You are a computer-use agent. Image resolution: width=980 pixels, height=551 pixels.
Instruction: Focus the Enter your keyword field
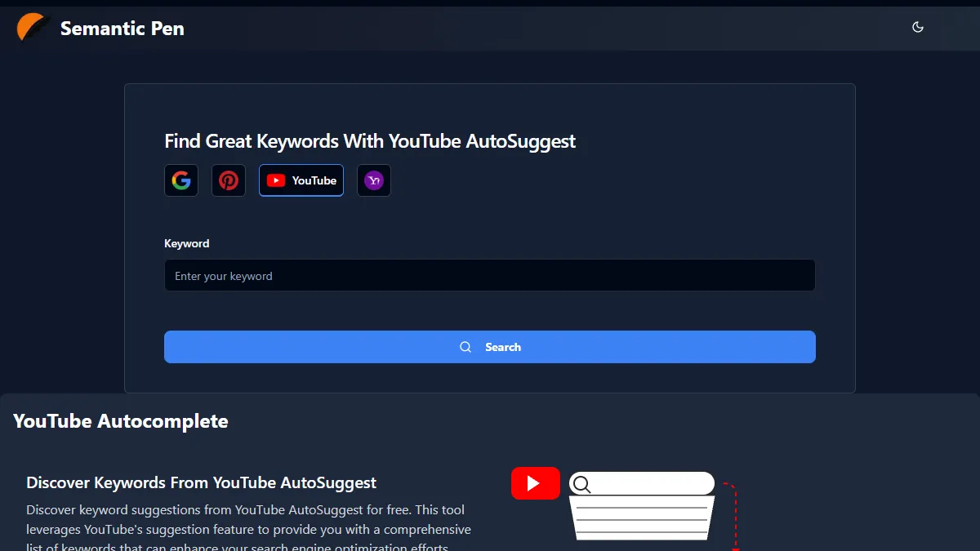coord(490,276)
